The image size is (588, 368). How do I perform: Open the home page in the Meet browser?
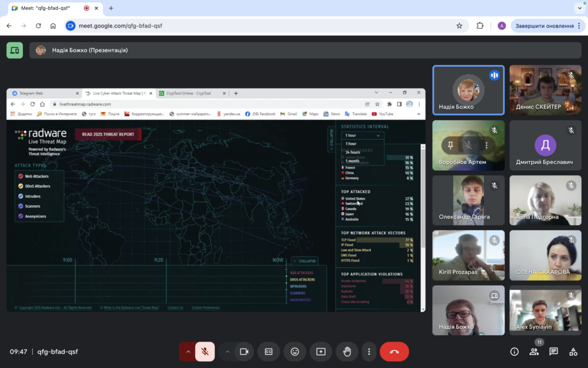click(53, 26)
